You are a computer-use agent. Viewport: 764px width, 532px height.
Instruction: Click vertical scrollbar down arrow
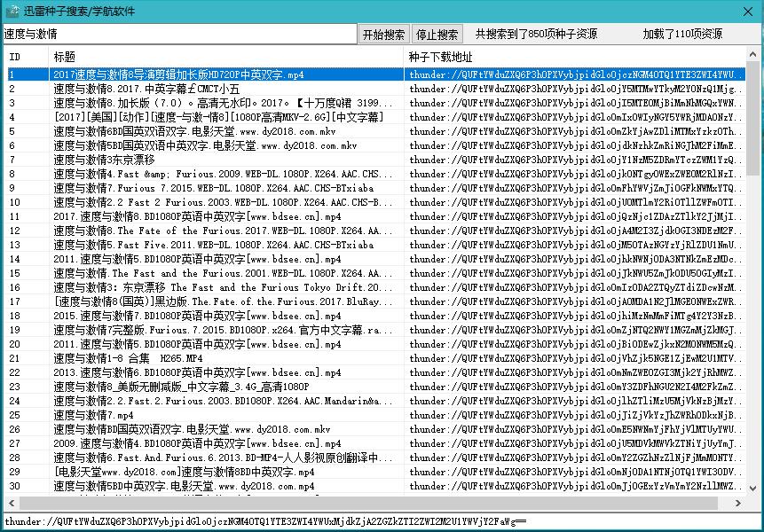pos(753,486)
